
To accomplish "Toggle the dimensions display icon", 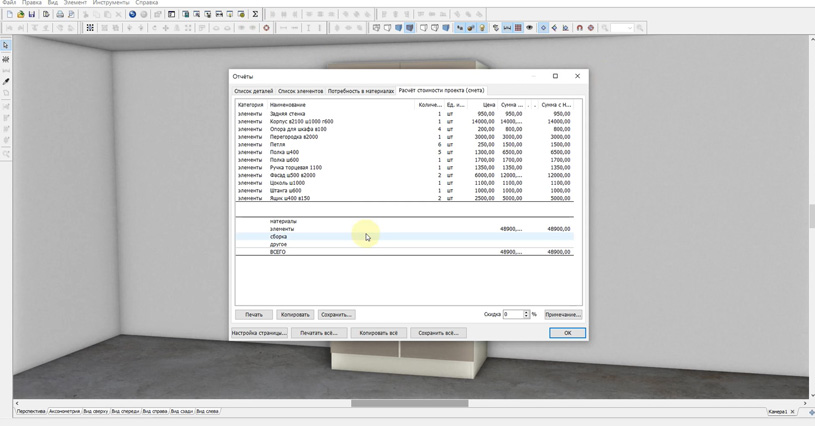I will (x=507, y=28).
